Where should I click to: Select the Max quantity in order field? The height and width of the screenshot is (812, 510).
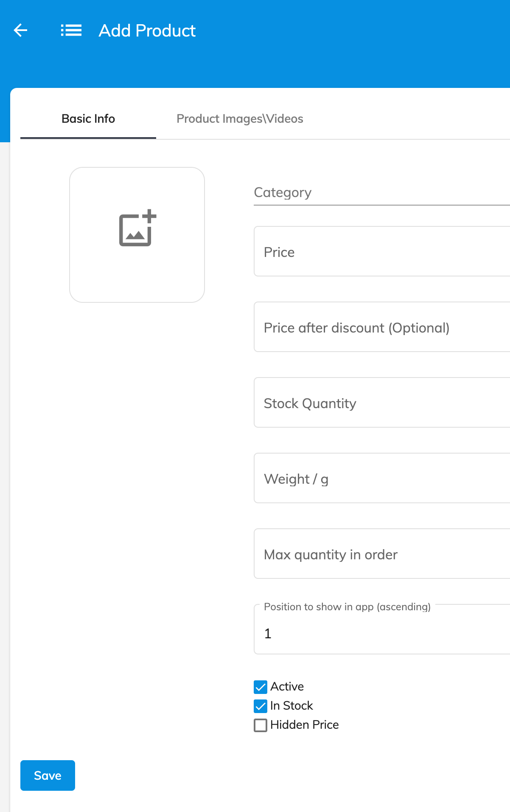[x=382, y=554]
